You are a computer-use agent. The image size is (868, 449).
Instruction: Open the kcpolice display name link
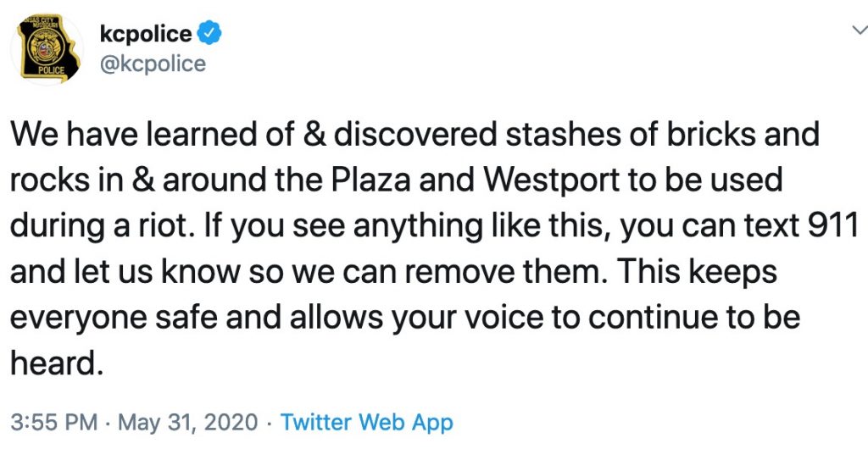[x=146, y=34]
